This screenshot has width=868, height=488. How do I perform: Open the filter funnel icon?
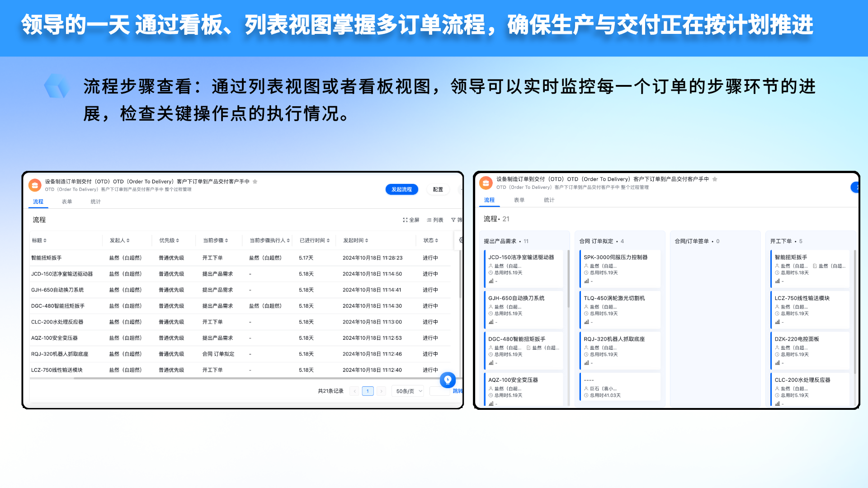(453, 220)
